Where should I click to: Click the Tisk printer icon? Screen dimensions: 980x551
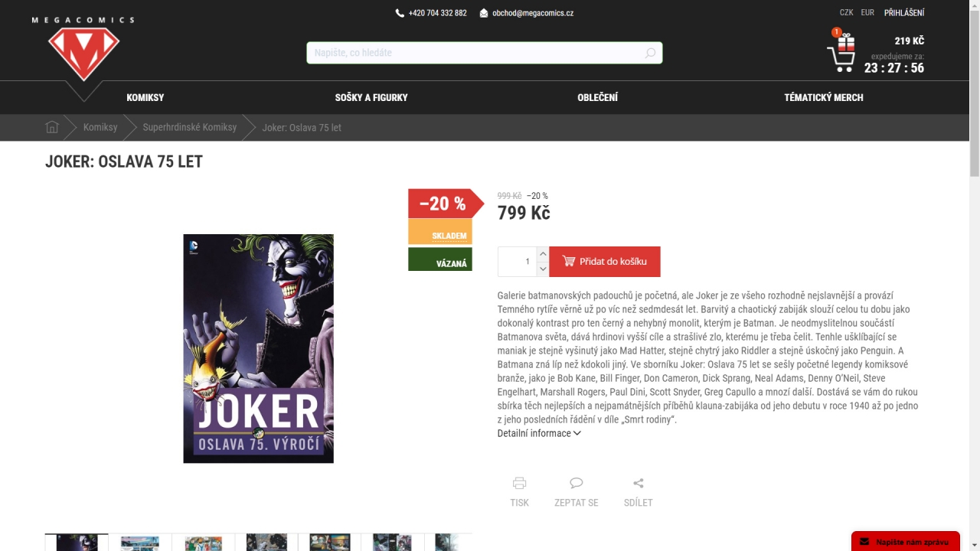coord(519,483)
